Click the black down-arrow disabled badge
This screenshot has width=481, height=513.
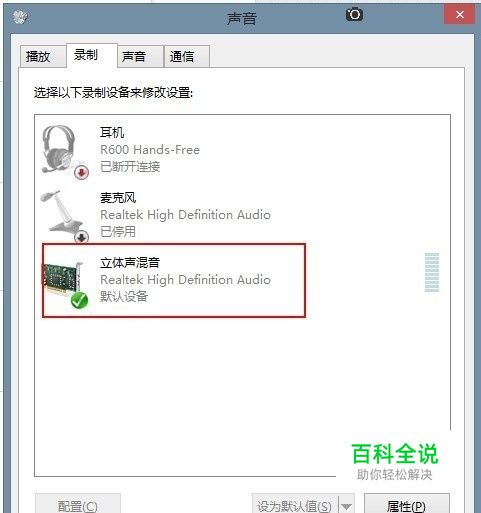coord(82,237)
